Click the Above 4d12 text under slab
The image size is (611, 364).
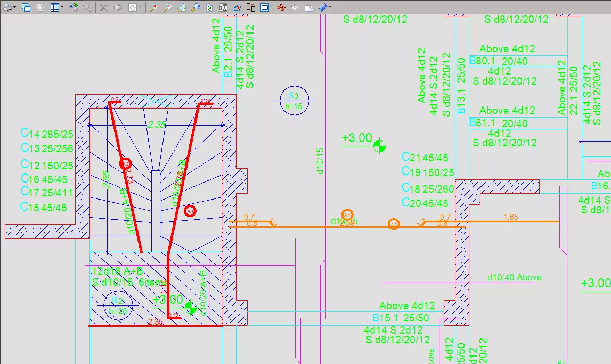coord(407,305)
